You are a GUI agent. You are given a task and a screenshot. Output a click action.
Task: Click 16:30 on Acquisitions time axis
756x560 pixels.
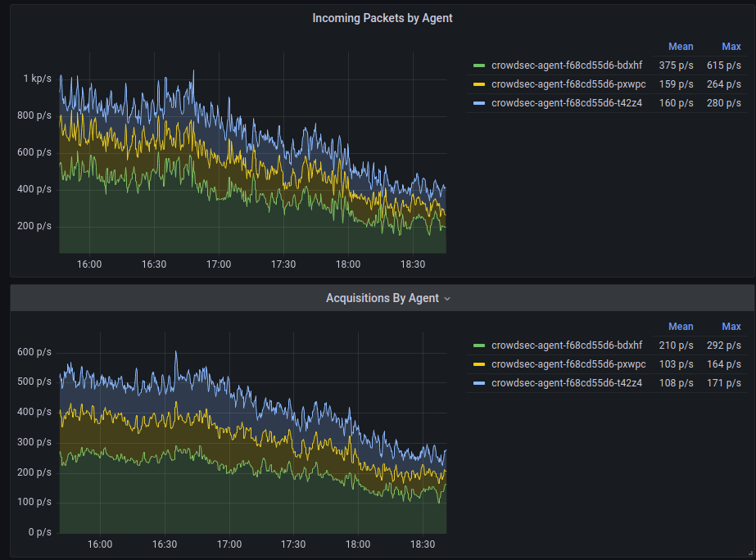pos(165,544)
